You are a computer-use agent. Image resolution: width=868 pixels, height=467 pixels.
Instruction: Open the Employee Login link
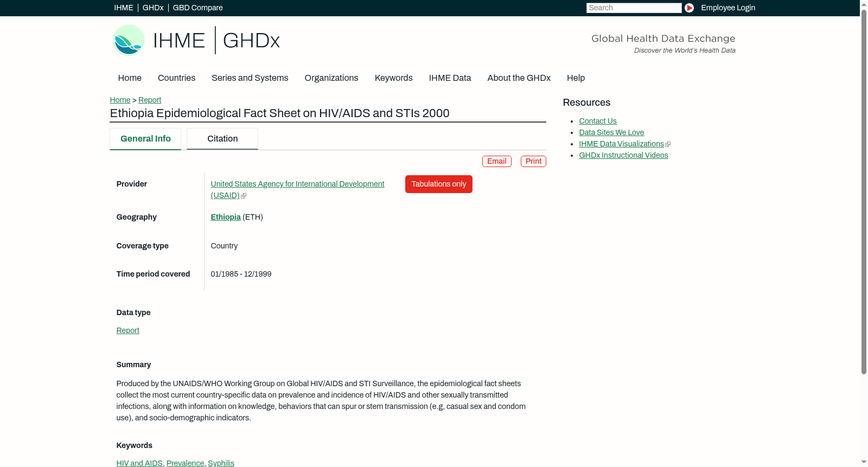(728, 8)
